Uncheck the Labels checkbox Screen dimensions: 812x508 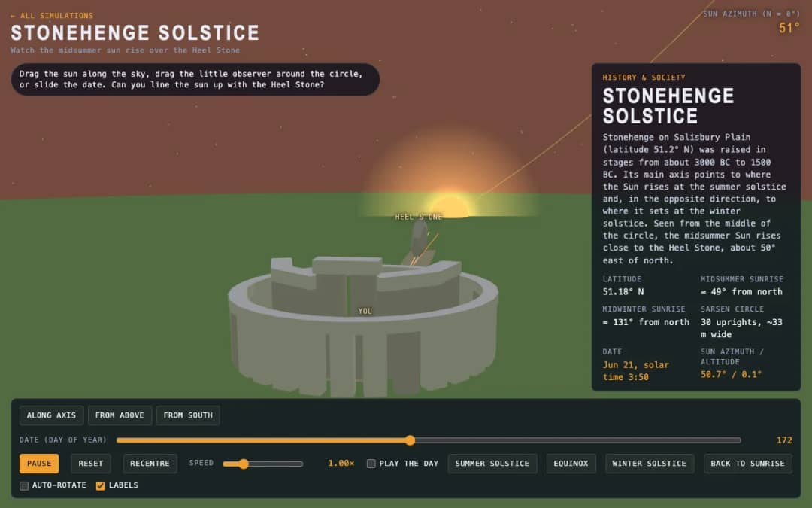(101, 485)
